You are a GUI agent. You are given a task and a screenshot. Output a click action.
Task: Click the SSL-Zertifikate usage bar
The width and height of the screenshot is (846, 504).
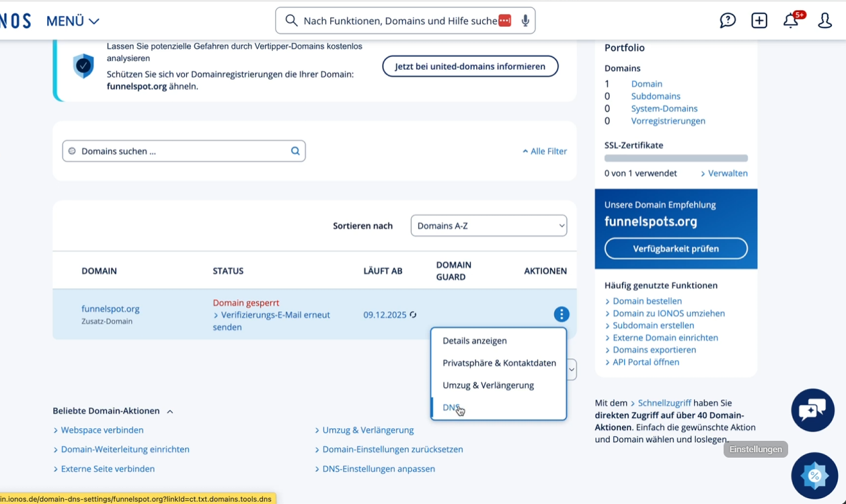[676, 159]
